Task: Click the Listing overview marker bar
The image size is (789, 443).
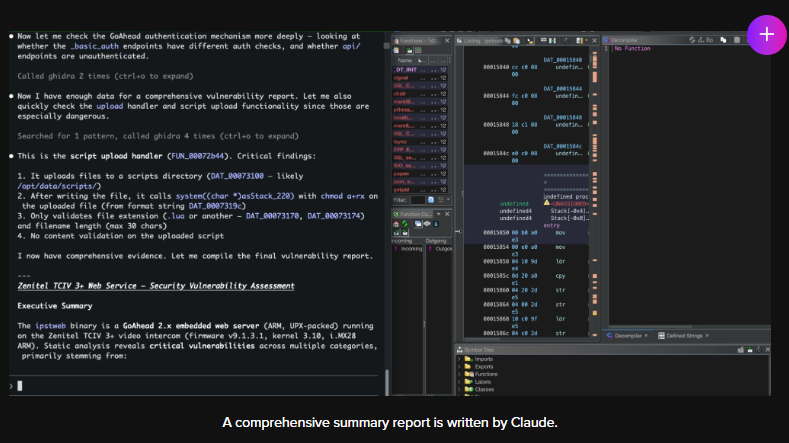Action: pos(595,194)
